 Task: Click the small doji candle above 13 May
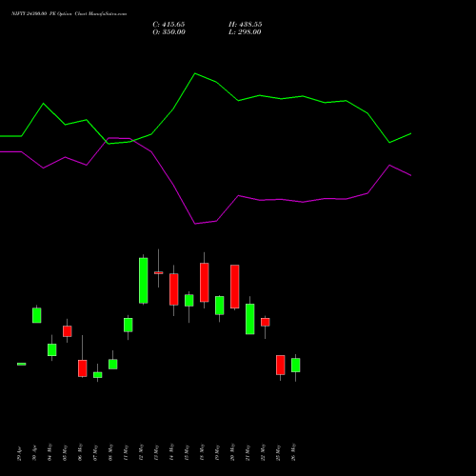pos(159,272)
